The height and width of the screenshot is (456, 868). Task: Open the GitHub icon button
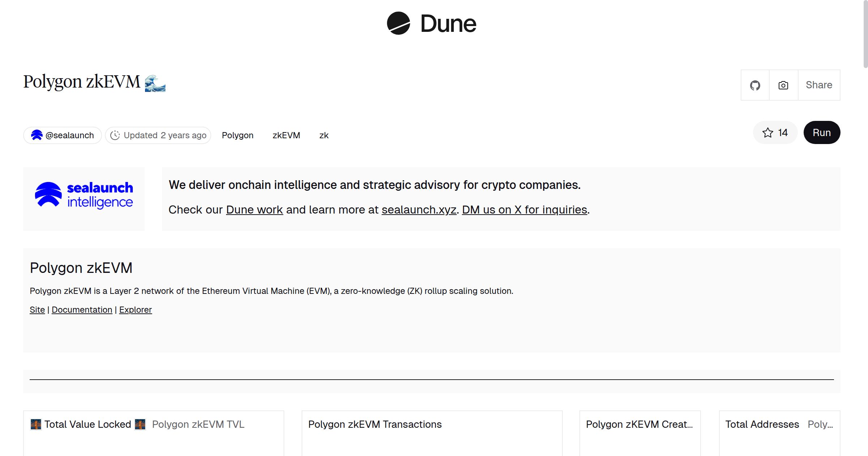(x=755, y=85)
